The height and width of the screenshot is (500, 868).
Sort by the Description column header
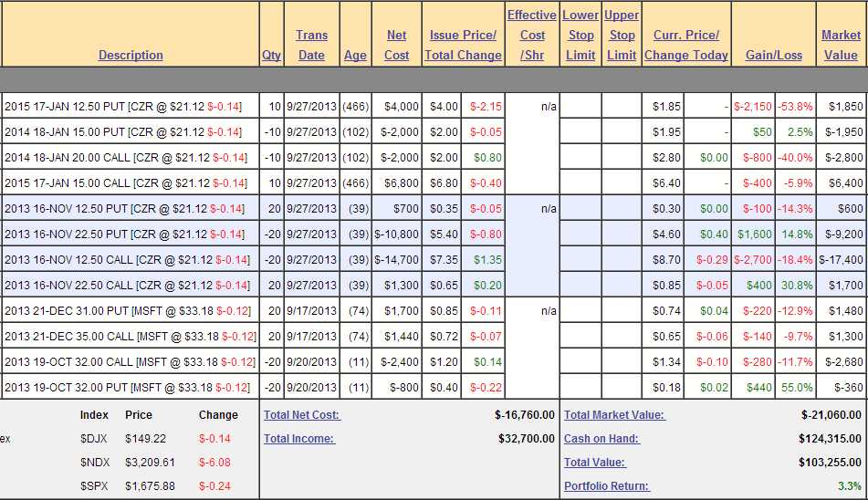pos(131,55)
